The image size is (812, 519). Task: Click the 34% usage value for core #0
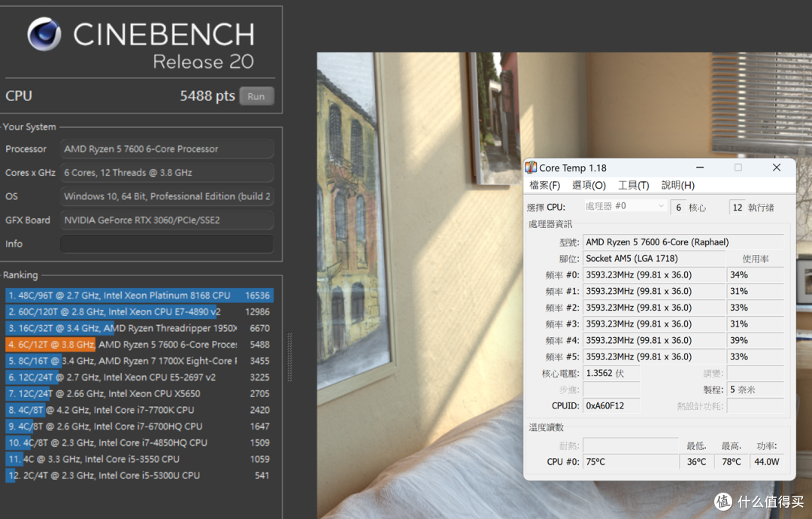tap(756, 275)
